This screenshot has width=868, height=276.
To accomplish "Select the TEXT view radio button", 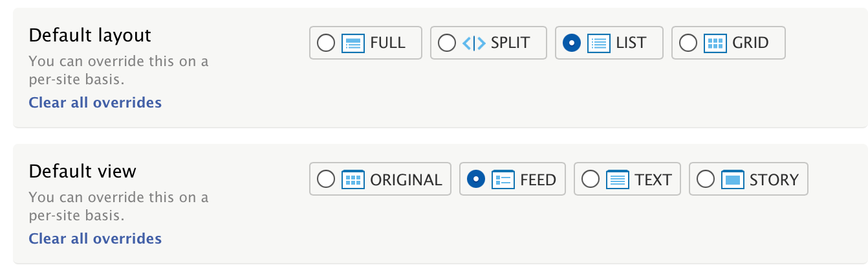I will (x=591, y=179).
